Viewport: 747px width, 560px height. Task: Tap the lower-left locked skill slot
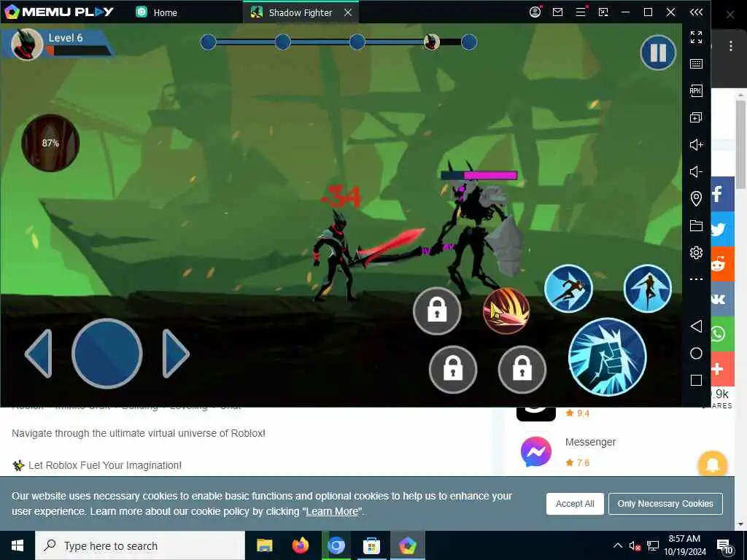coord(453,370)
